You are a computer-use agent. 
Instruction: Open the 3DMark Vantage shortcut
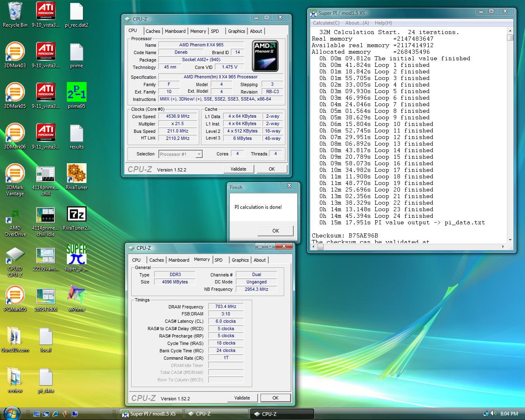15,180
